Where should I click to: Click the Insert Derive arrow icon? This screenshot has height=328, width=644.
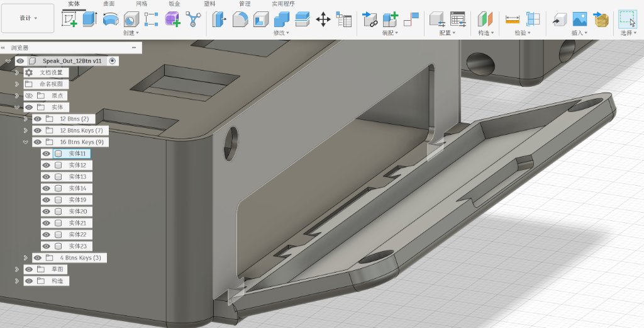coord(559,19)
